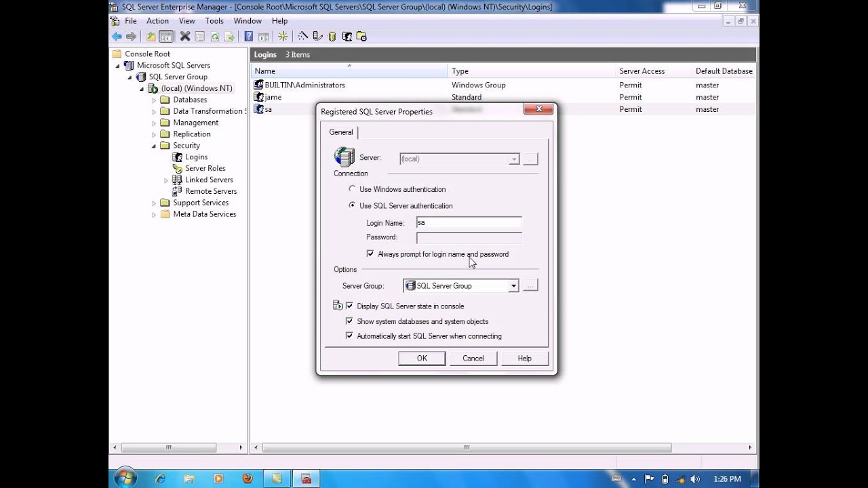Toggle Show system databases and system objects
868x488 pixels.
coord(350,321)
